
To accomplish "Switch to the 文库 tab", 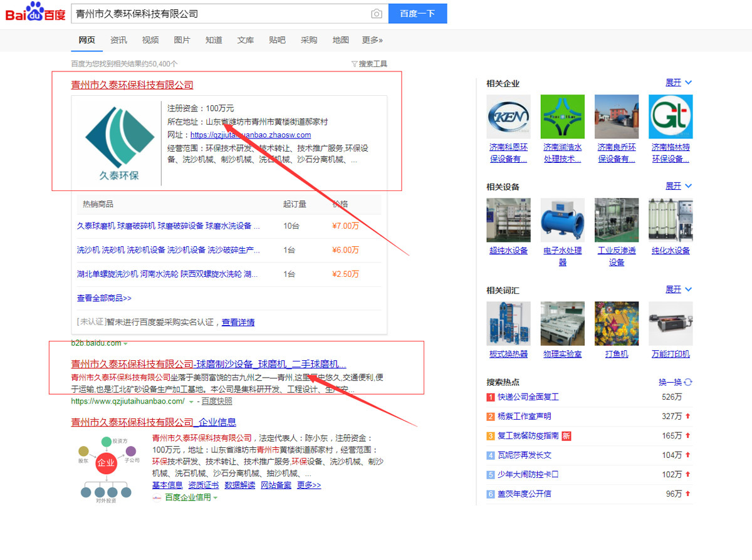I will (x=246, y=40).
